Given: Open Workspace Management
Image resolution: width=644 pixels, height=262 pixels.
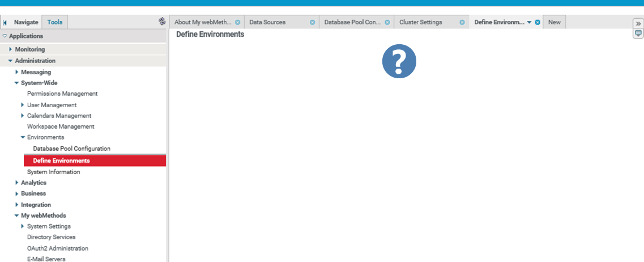Looking at the screenshot, I should 61,126.
